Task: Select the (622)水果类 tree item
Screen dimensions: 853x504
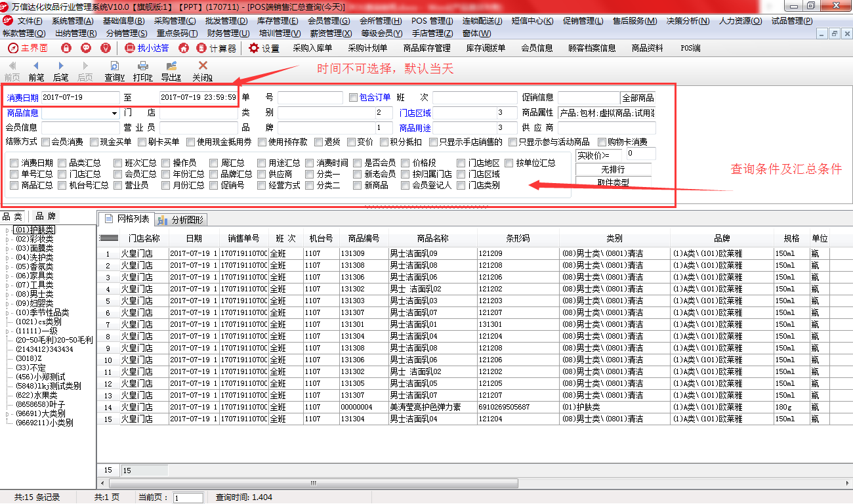Action: [x=37, y=395]
